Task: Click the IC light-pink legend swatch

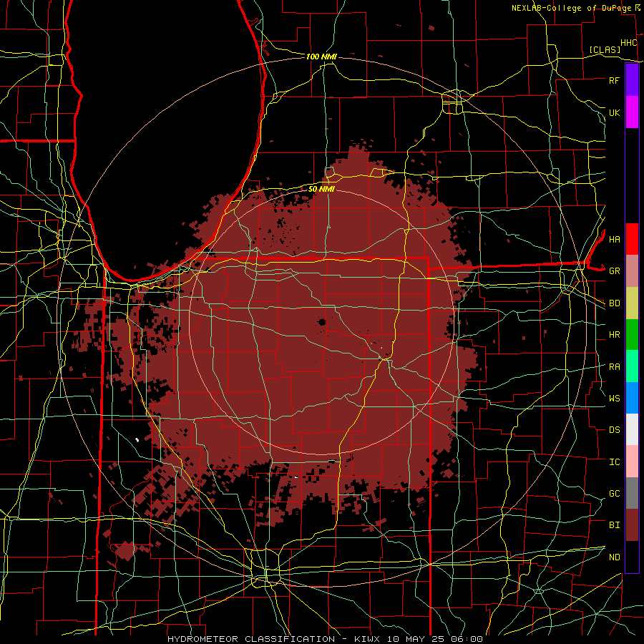Action: click(632, 462)
